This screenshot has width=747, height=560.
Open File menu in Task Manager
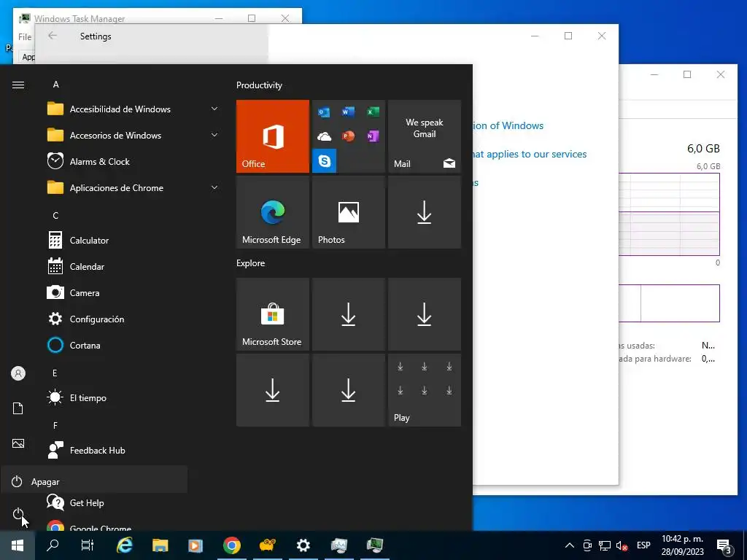25,36
